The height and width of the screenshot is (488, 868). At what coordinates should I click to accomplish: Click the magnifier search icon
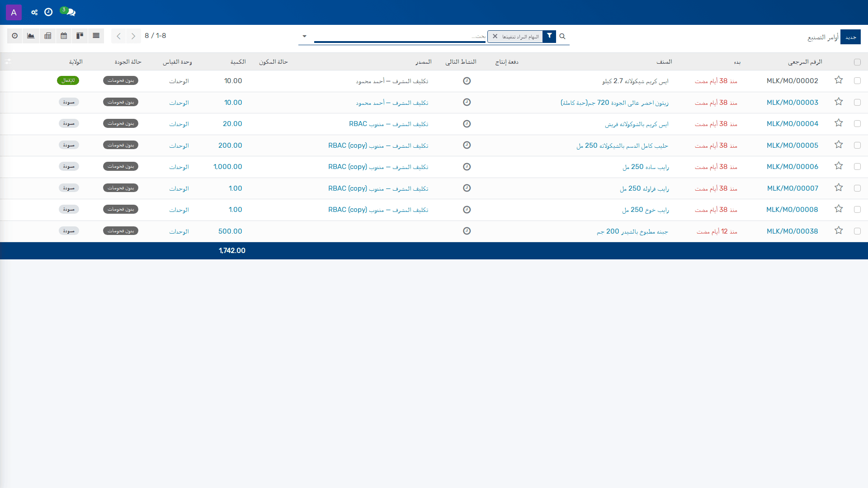click(x=562, y=37)
